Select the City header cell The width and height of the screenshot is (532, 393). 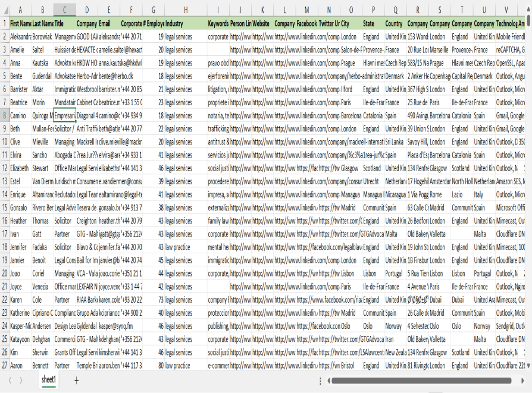click(351, 23)
